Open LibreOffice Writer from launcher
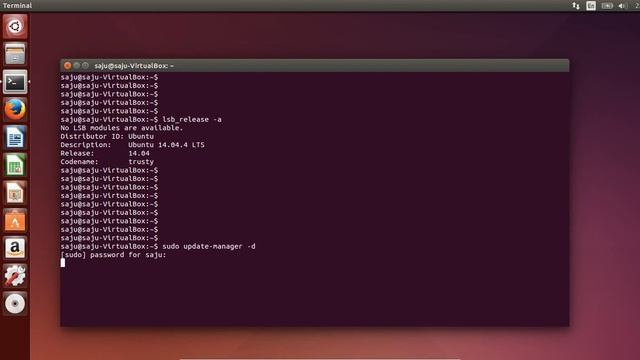The height and width of the screenshot is (360, 640). [15, 137]
